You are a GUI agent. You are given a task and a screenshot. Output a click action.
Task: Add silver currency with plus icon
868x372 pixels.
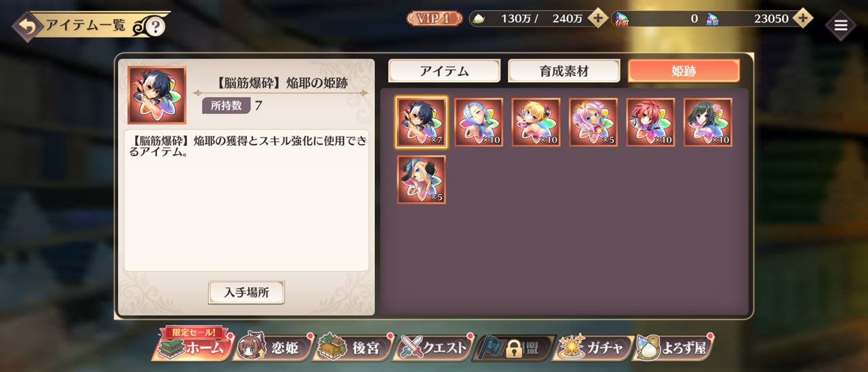597,18
